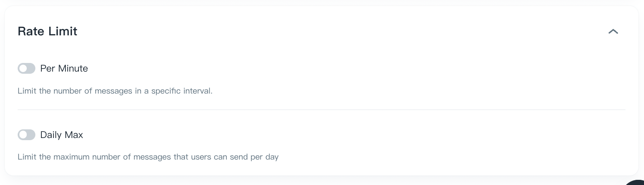Image resolution: width=644 pixels, height=185 pixels.
Task: Turn on the Daily Max toggle switch
Action: coord(26,135)
